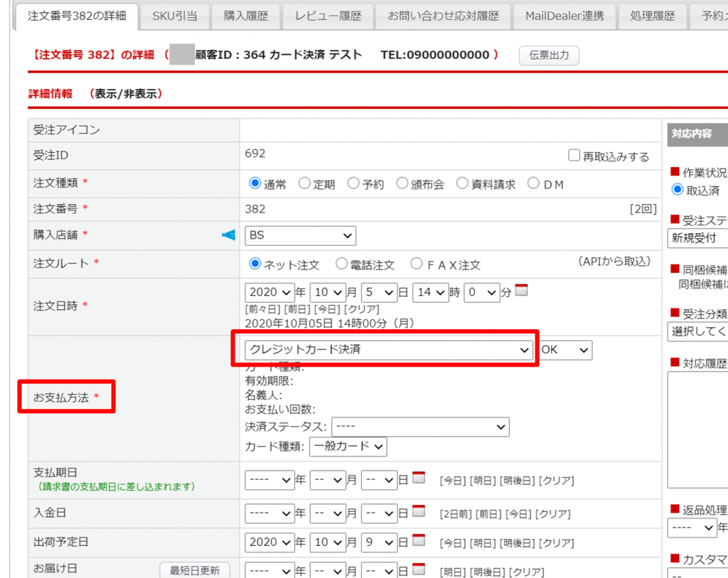Choose the 資料請求 order type option

[x=463, y=183]
